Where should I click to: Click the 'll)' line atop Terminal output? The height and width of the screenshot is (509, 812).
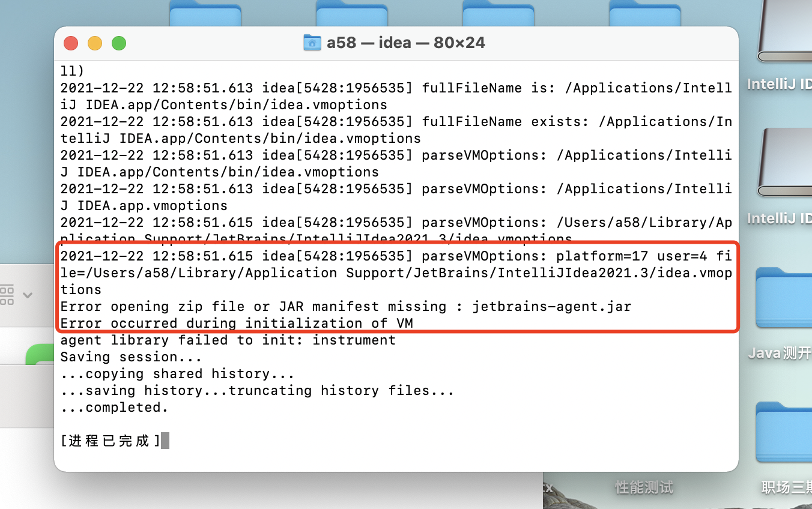point(73,71)
